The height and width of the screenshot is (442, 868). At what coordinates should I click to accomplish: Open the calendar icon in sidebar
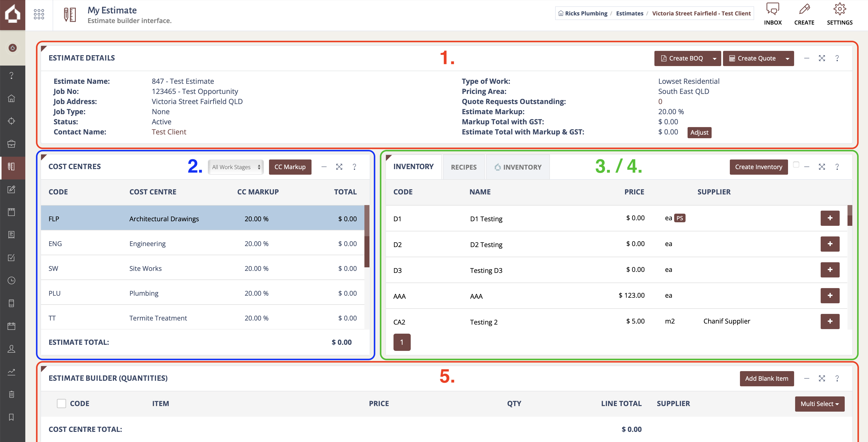pos(11,326)
